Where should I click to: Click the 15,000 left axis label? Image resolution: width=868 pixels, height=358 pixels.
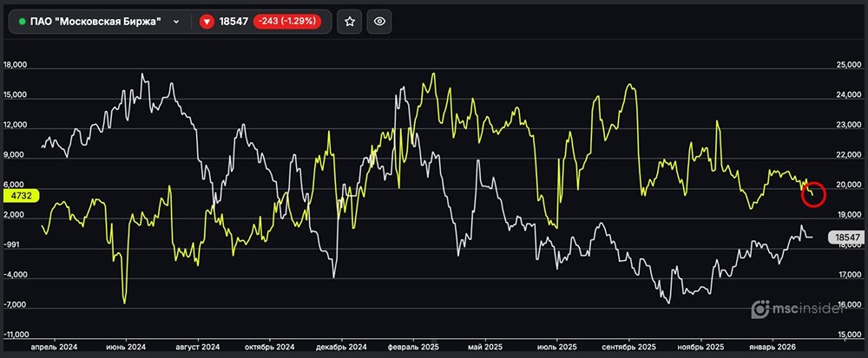(15, 95)
